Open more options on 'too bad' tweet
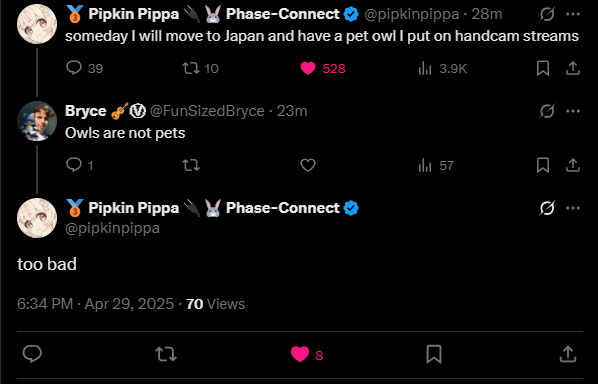598x384 pixels. (573, 208)
